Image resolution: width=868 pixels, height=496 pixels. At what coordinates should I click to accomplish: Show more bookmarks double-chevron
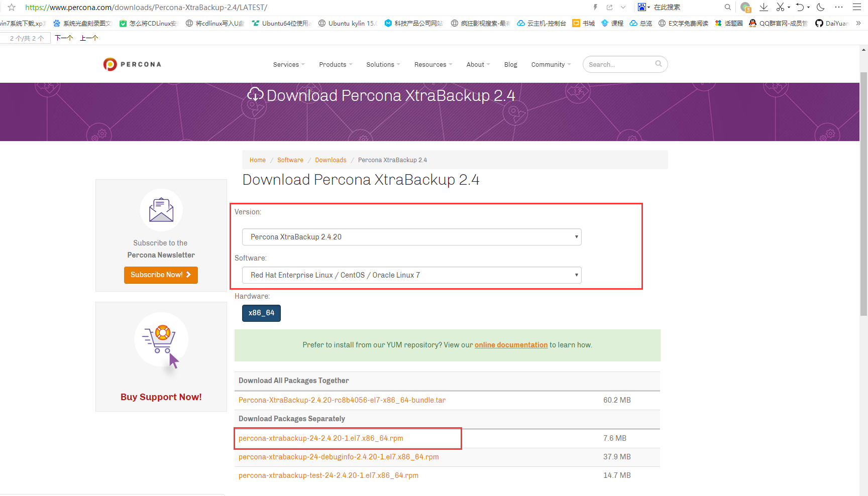click(x=858, y=23)
